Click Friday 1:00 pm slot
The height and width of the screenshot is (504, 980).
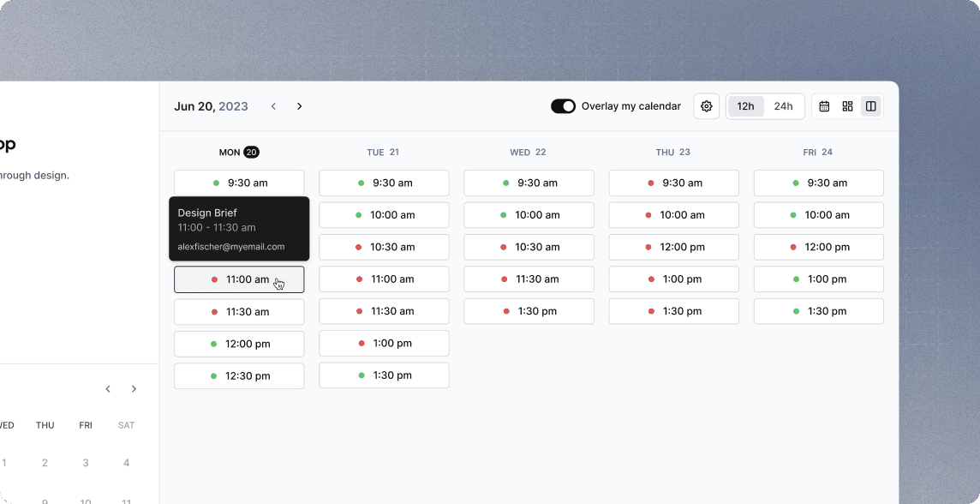tap(819, 279)
